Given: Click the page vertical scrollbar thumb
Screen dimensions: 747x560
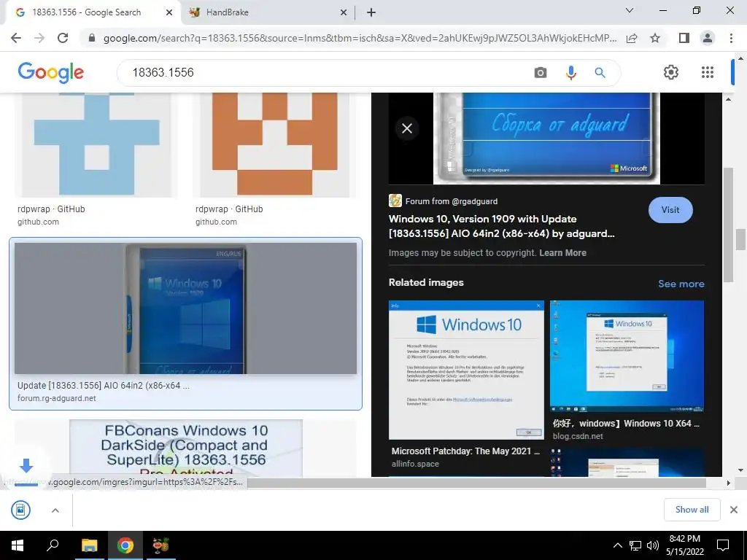Looking at the screenshot, I should coord(740,239).
